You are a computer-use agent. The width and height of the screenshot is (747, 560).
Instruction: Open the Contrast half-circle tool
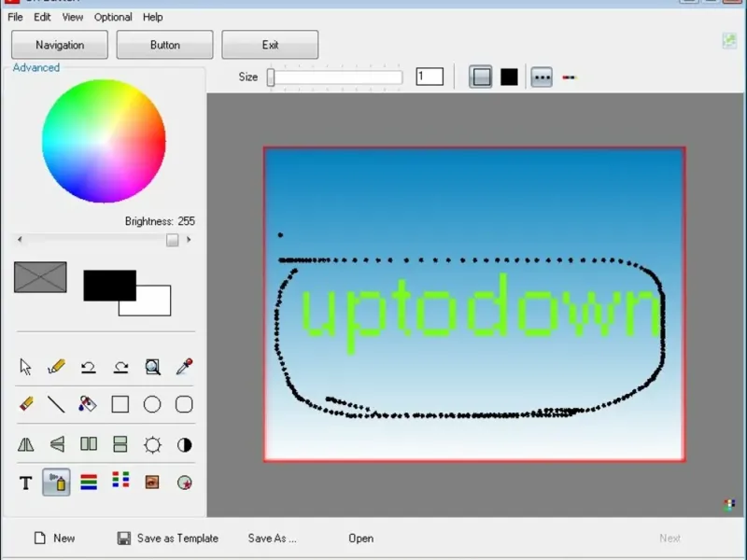click(184, 445)
